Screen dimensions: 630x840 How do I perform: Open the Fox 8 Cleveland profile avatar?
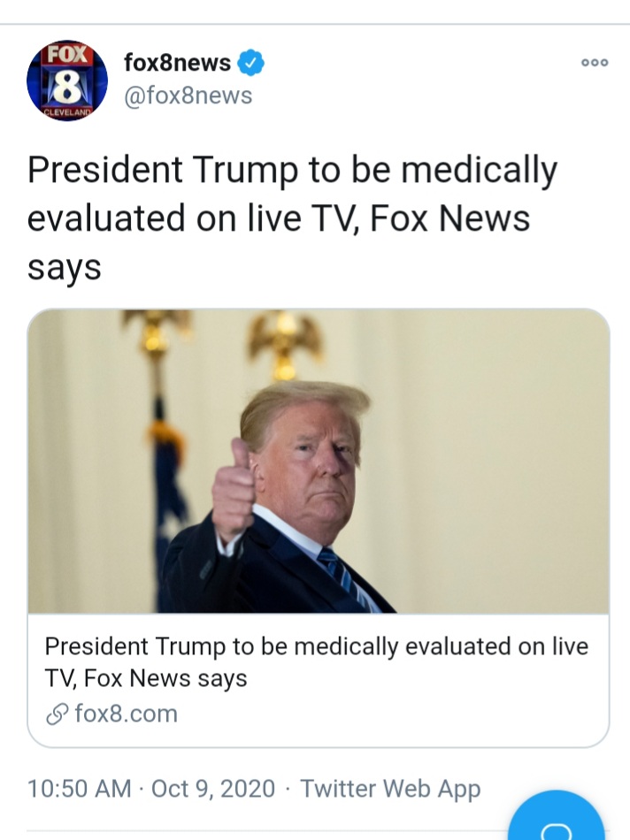pos(67,80)
